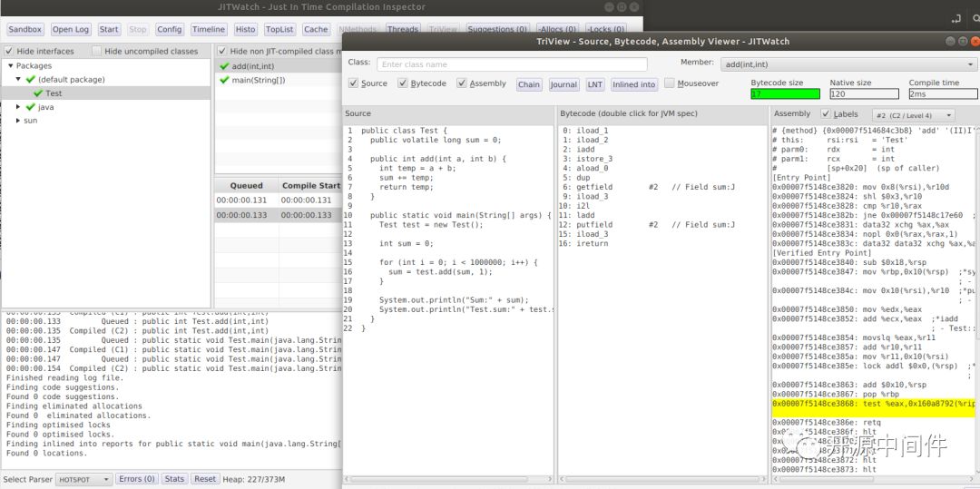Image resolution: width=980 pixels, height=489 pixels.
Task: Click the Native size field showing 120
Action: (865, 93)
